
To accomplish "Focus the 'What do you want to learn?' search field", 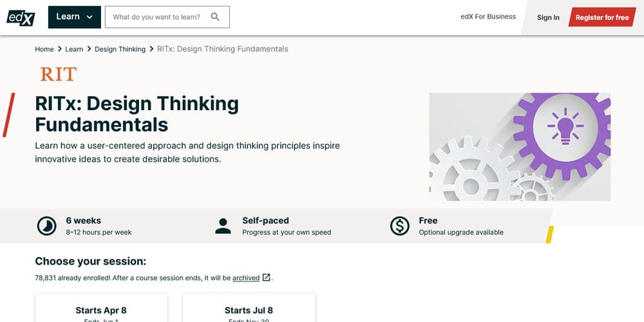I will [167, 17].
